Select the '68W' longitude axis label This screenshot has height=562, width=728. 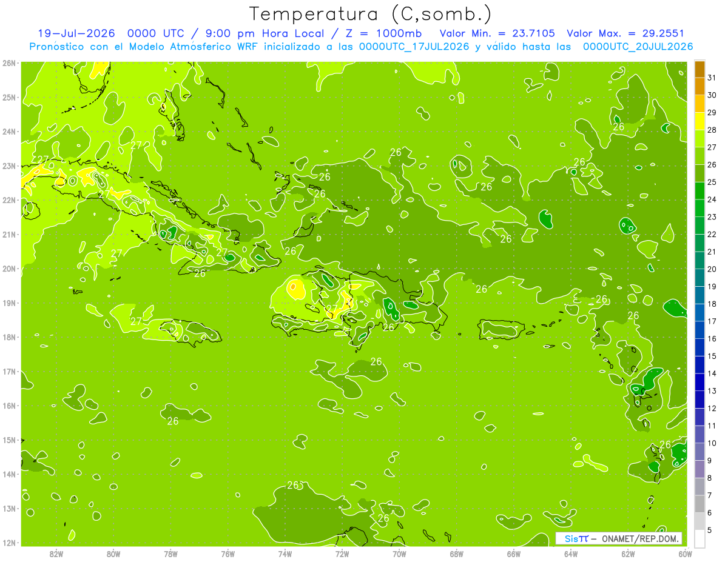pyautogui.click(x=457, y=553)
